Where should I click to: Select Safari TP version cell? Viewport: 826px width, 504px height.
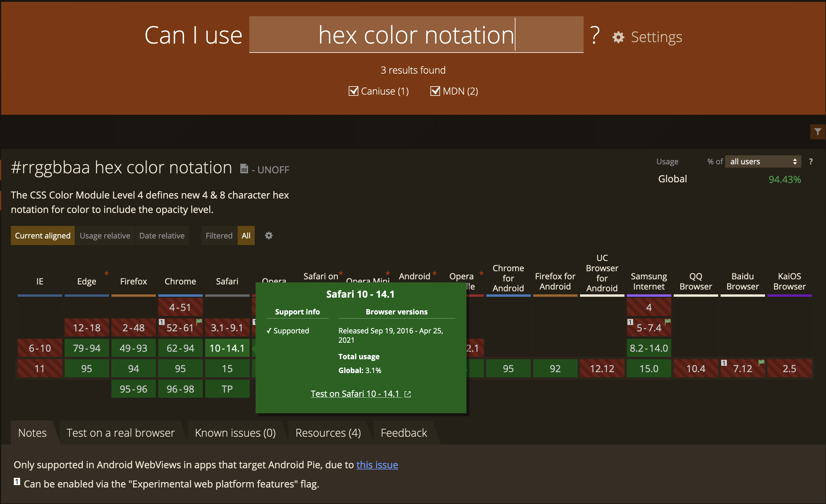(227, 389)
